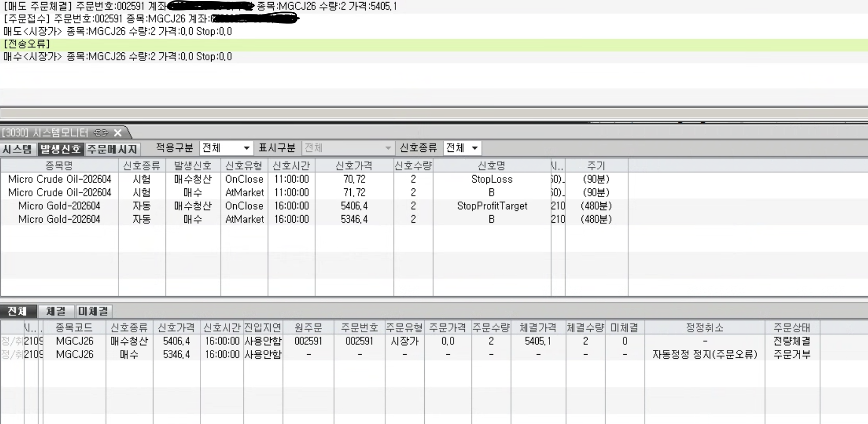This screenshot has height=424, width=868.
Task: Click the 전량체결 status cell
Action: 791,341
